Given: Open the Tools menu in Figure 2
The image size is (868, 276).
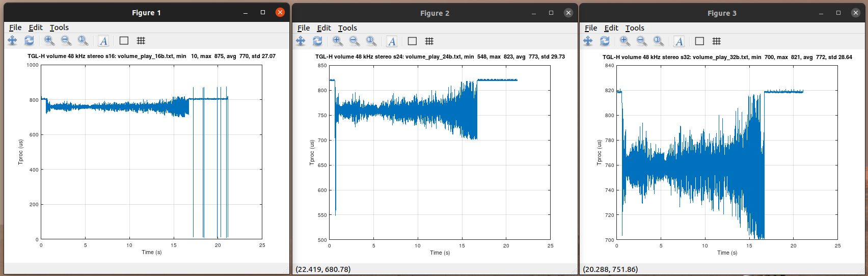Looking at the screenshot, I should pos(347,28).
